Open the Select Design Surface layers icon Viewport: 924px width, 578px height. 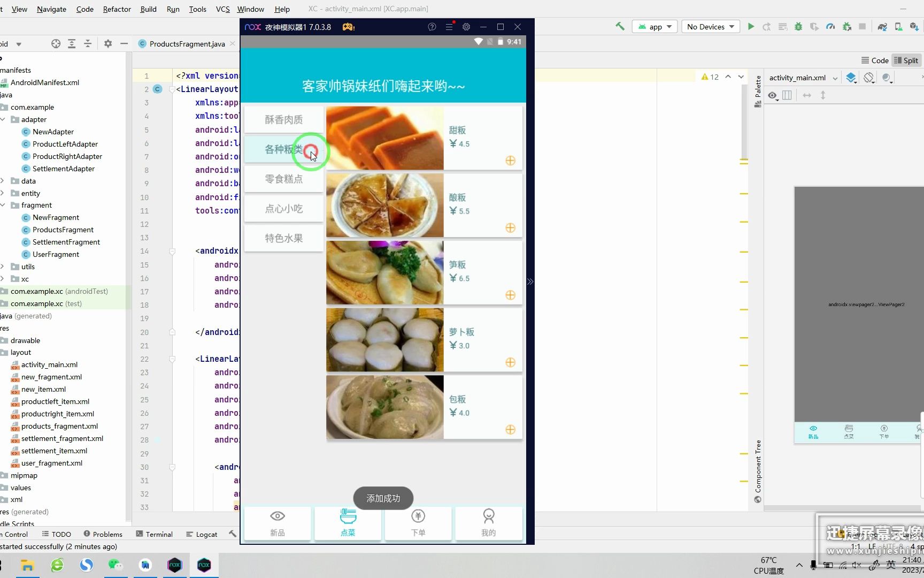pos(851,78)
